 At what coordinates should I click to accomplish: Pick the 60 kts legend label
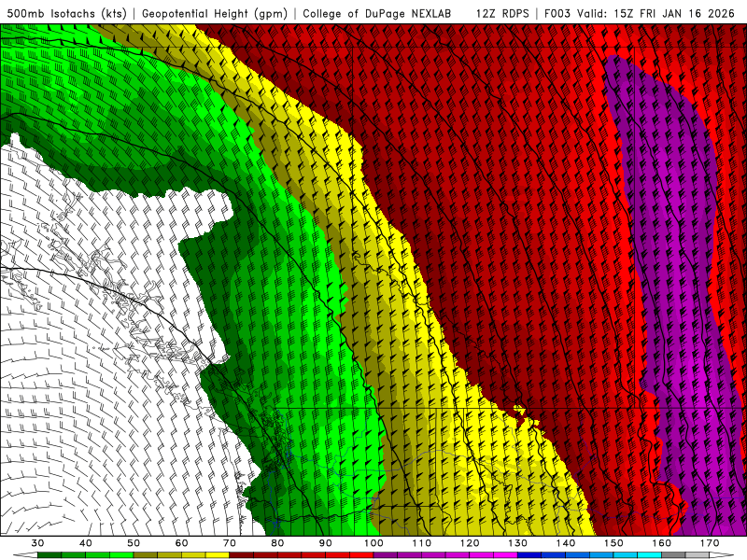(x=181, y=543)
